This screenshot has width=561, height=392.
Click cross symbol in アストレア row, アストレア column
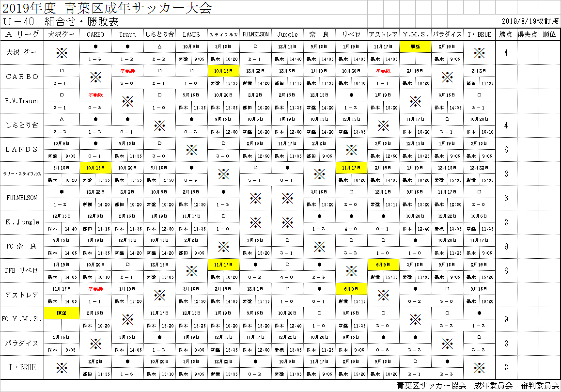point(383,295)
